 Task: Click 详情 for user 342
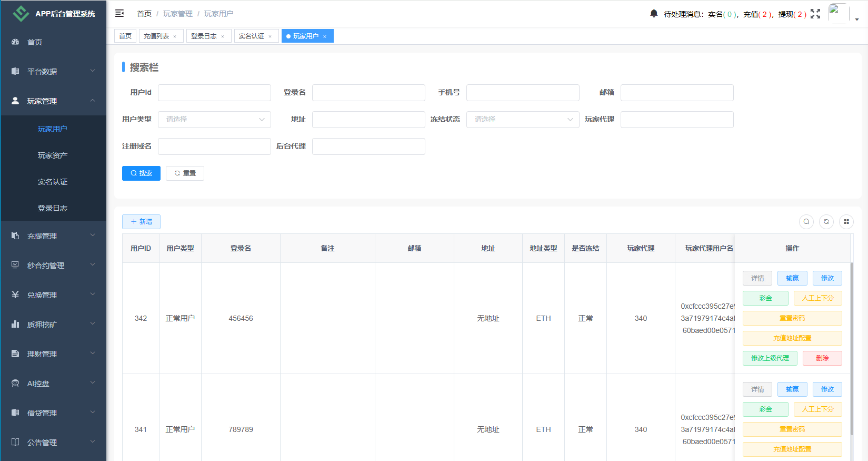tap(757, 278)
